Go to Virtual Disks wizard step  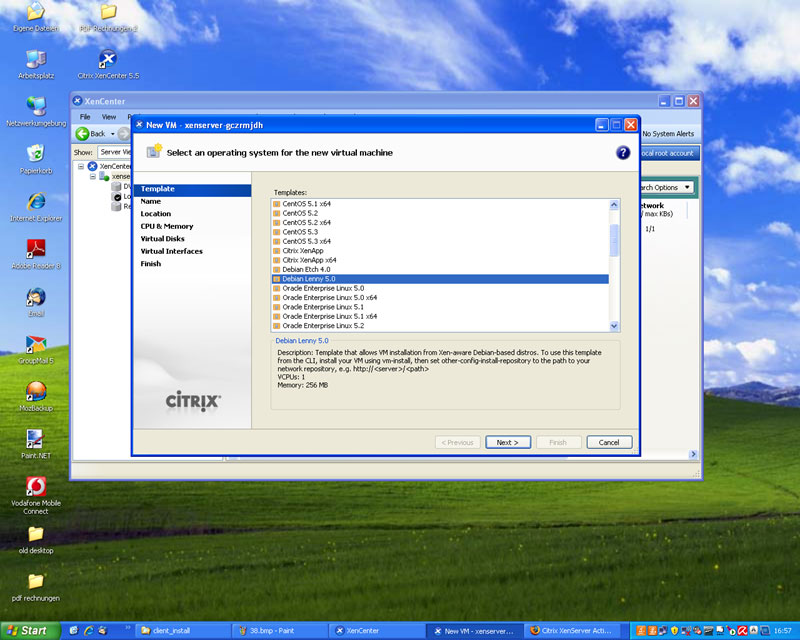tap(192, 239)
